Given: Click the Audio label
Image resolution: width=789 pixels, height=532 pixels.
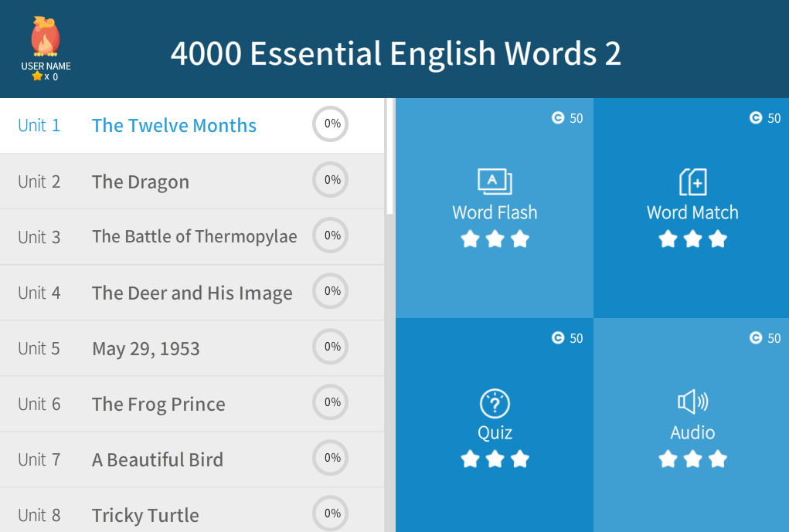Looking at the screenshot, I should tap(693, 432).
